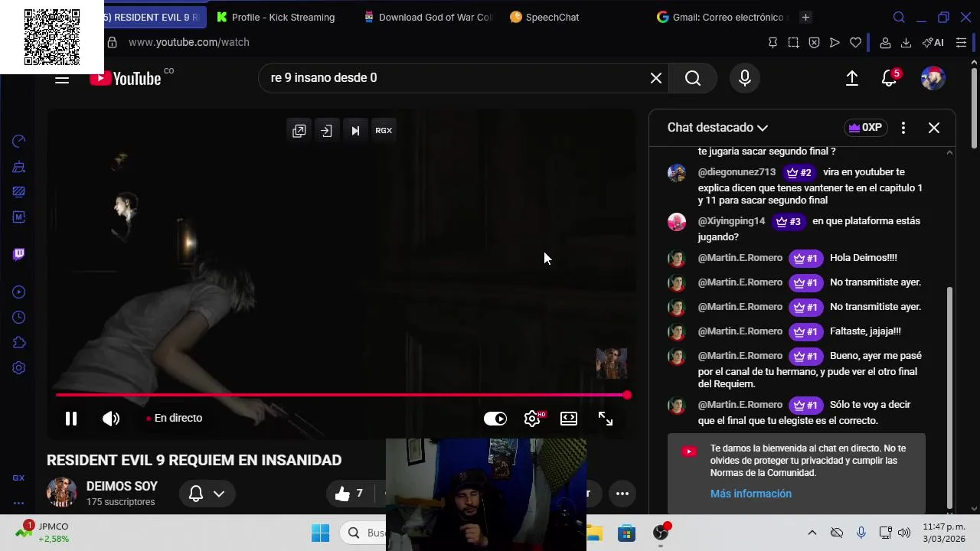Image resolution: width=980 pixels, height=551 pixels.
Task: Enter fullscreen mode on the video
Action: 606,419
